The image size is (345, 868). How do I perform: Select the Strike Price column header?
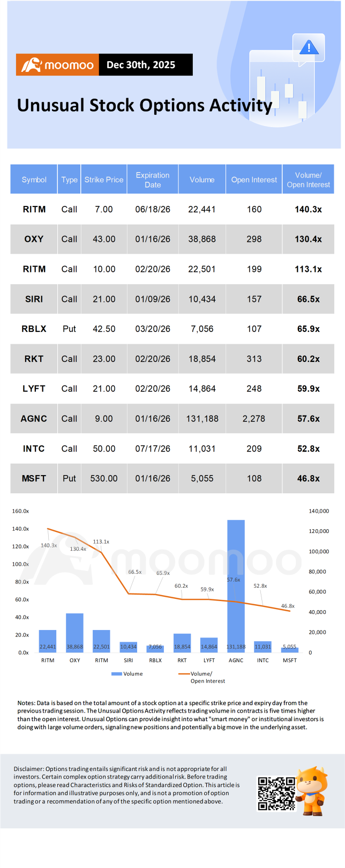point(104,180)
